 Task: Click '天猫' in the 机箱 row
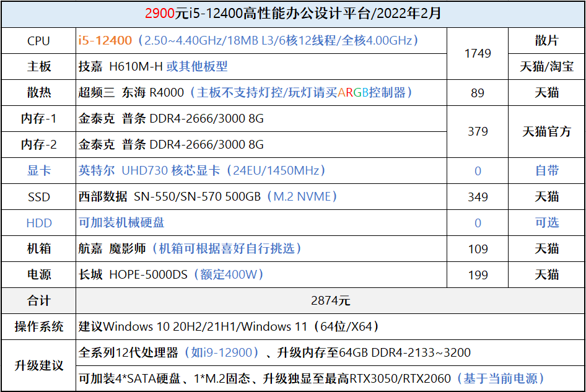click(x=546, y=248)
